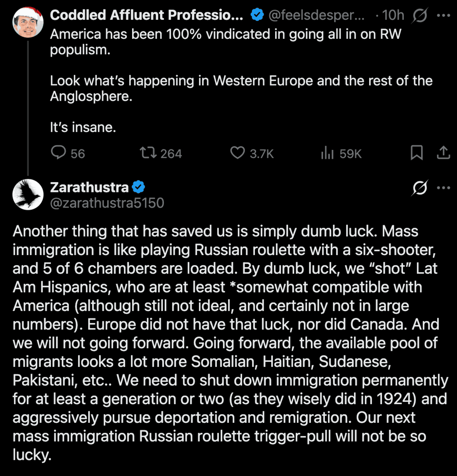Click the @zarathustra5150 handle
Image resolution: width=457 pixels, height=476 pixels.
107,203
